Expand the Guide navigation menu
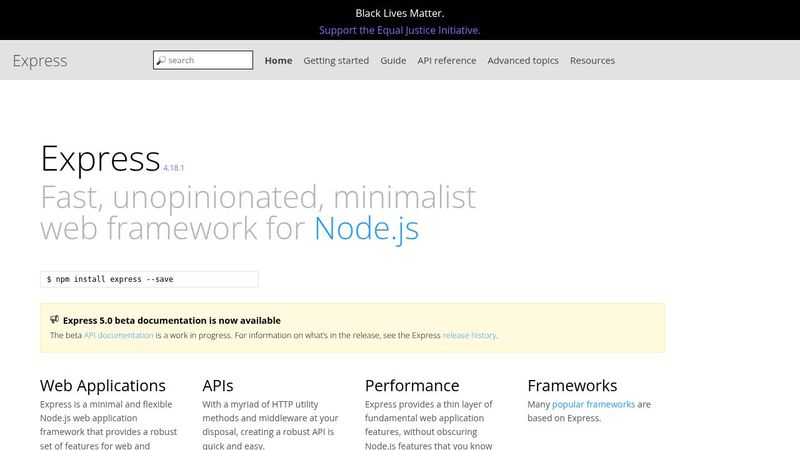This screenshot has width=800, height=450. [x=393, y=60]
